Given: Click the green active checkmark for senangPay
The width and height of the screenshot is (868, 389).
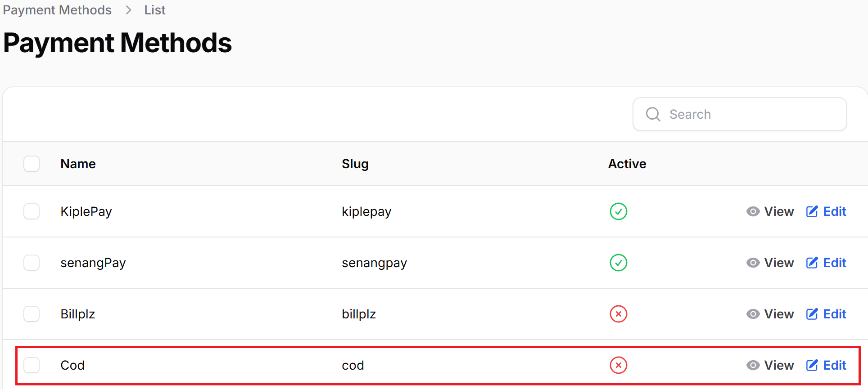Looking at the screenshot, I should pos(618,263).
